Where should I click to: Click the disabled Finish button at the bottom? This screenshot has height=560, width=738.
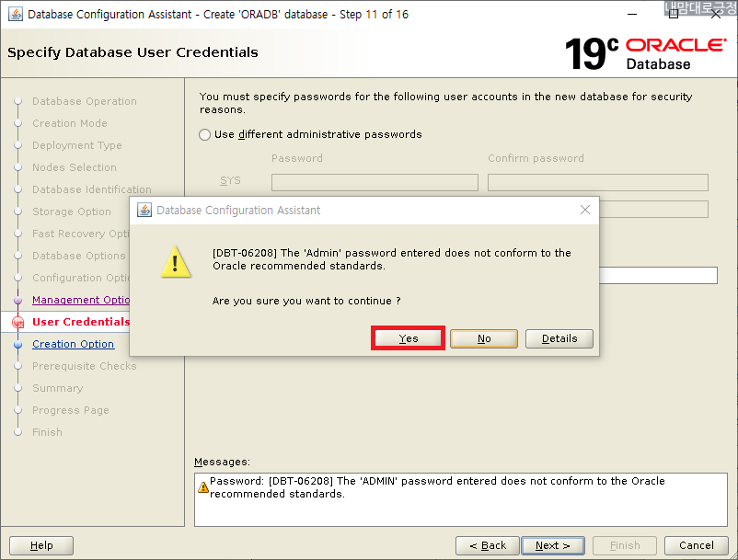pos(625,546)
